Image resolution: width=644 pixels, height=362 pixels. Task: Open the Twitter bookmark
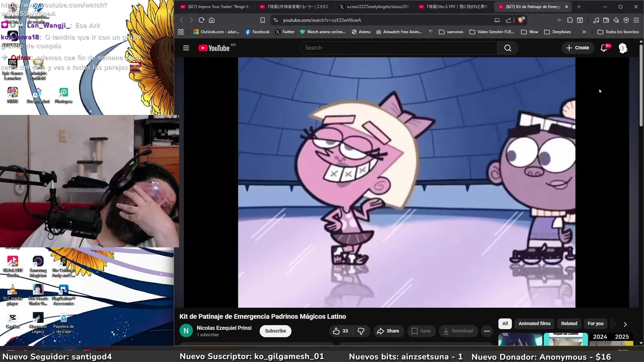[285, 32]
